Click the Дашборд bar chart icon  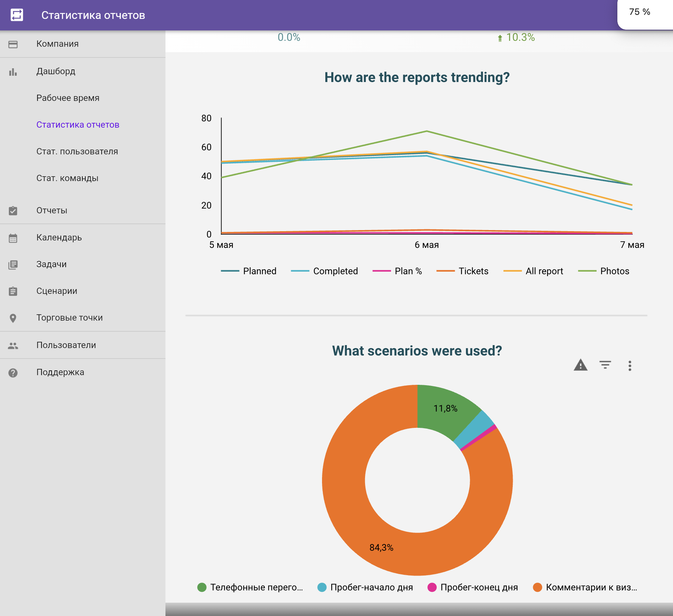click(13, 72)
